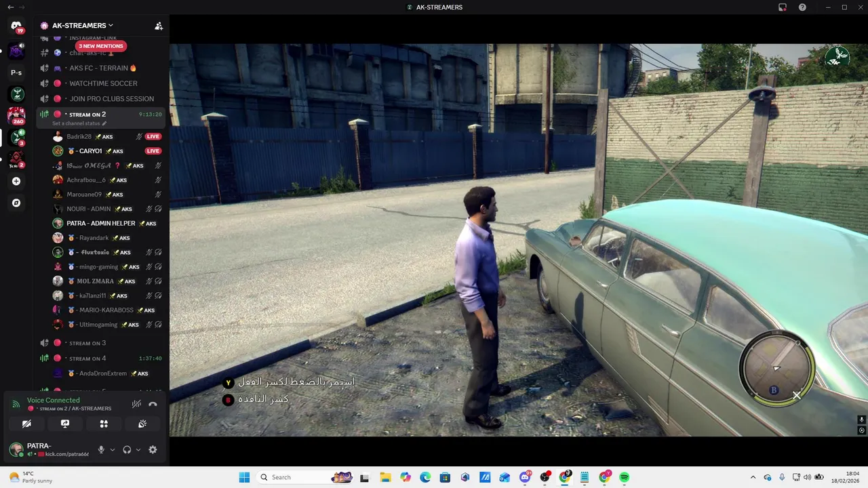
Task: Open Voice Connected connection details
Action: point(54,400)
